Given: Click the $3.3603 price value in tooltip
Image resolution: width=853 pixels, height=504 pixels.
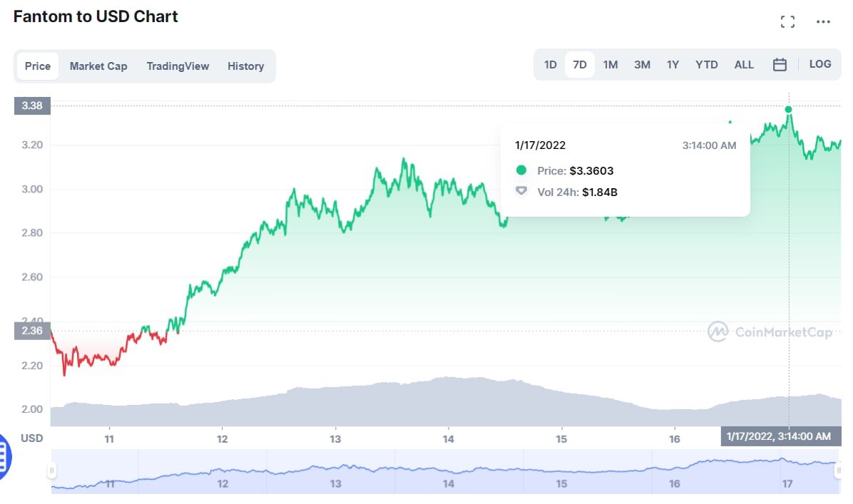Looking at the screenshot, I should [x=591, y=170].
